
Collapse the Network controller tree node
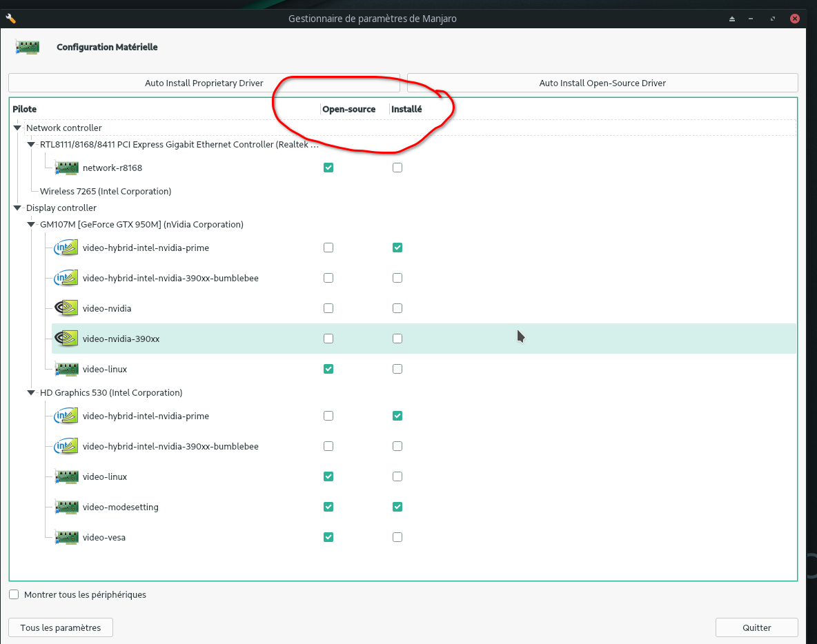point(17,128)
